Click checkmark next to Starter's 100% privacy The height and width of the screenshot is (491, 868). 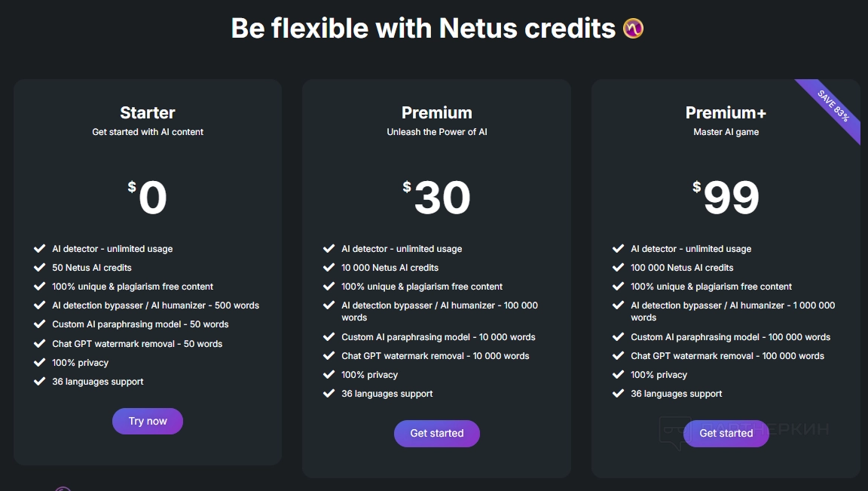[x=40, y=362]
